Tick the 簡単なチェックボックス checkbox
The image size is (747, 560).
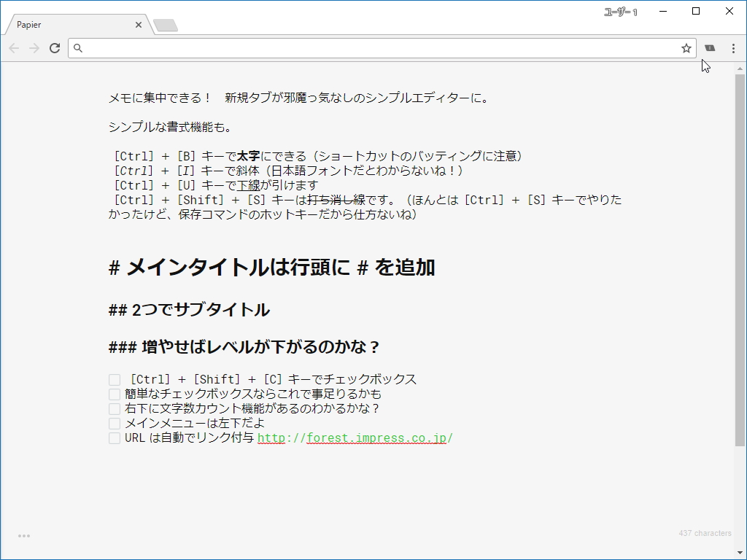coord(115,394)
